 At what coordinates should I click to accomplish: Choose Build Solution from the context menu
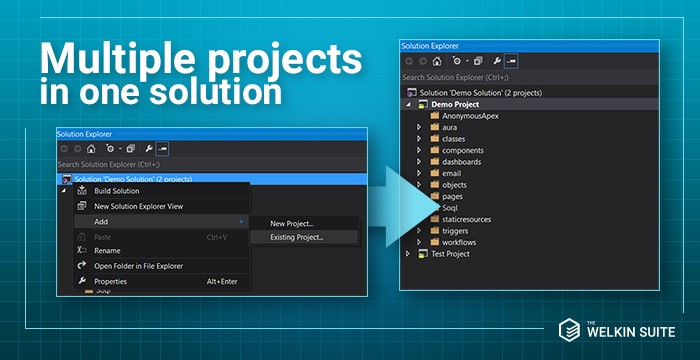tap(161, 191)
